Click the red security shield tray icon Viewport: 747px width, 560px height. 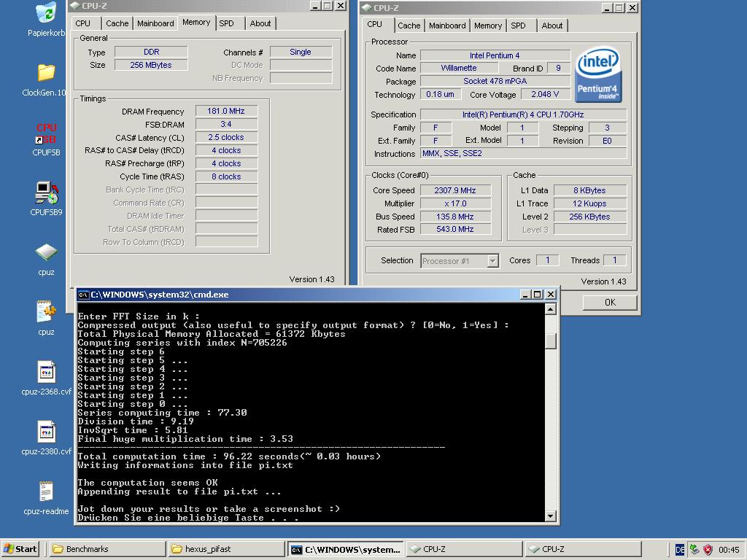point(708,550)
